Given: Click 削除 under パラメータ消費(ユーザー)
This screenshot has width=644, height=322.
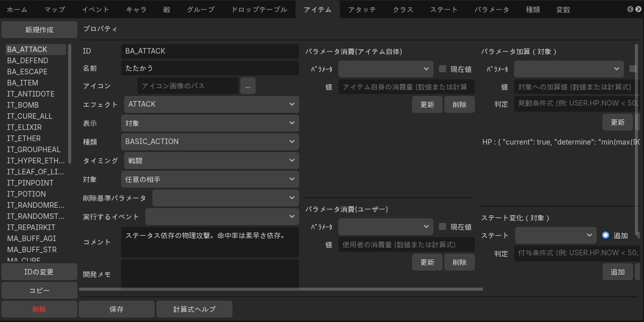Looking at the screenshot, I should tap(460, 262).
